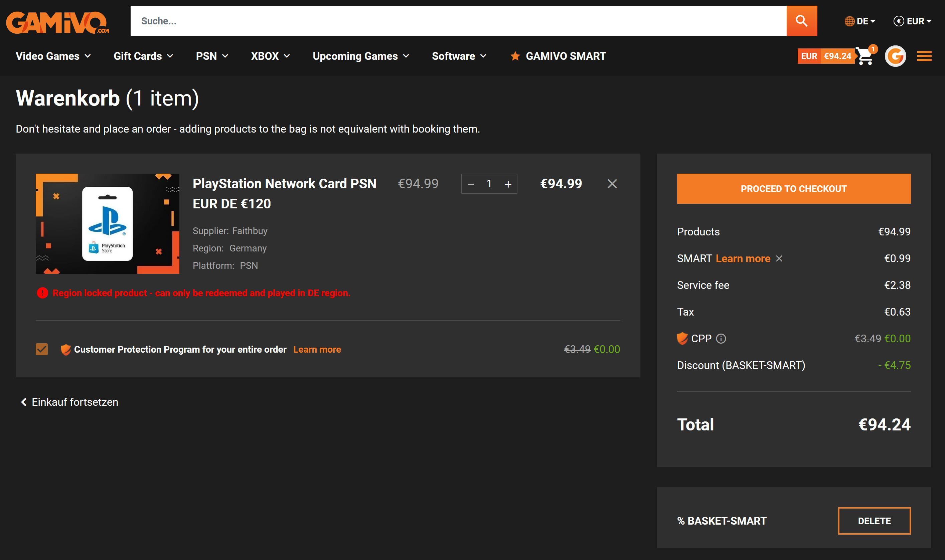Screen dimensions: 945x560
Task: Click Plattform: PSN text
Action: coord(225,266)
